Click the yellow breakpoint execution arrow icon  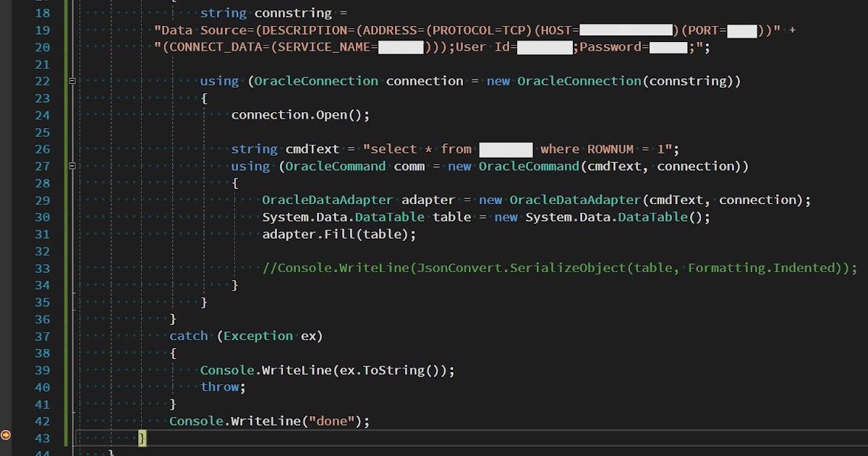coord(4,435)
